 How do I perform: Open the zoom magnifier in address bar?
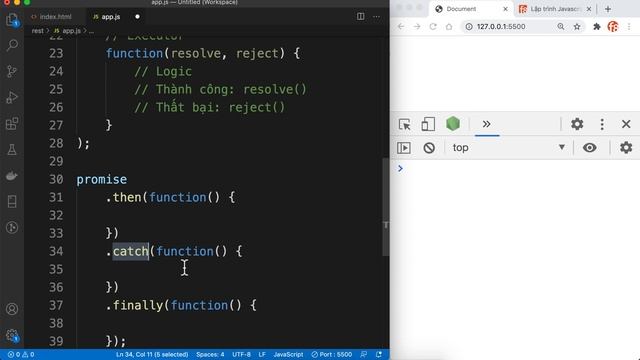click(x=561, y=27)
